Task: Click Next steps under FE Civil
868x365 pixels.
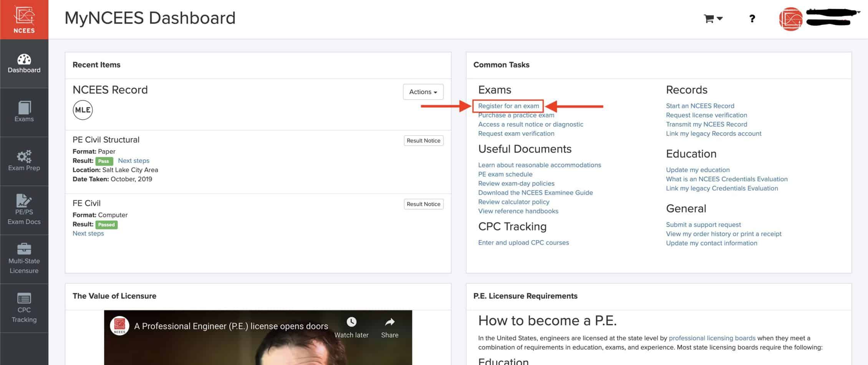Action: [x=88, y=233]
